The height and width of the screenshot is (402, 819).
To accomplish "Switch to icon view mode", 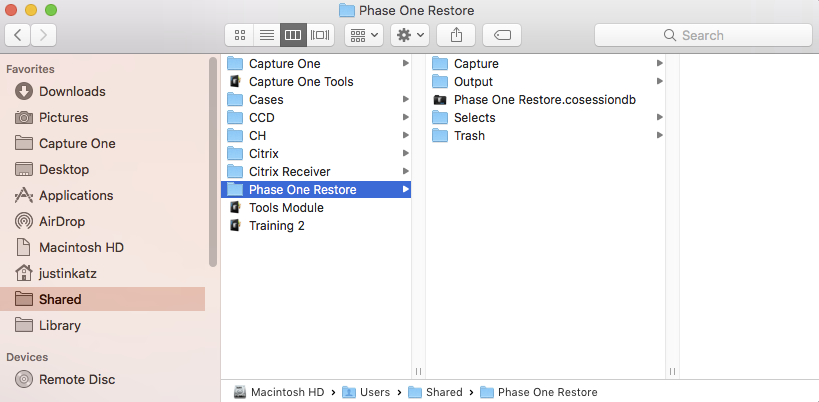I will pos(240,36).
